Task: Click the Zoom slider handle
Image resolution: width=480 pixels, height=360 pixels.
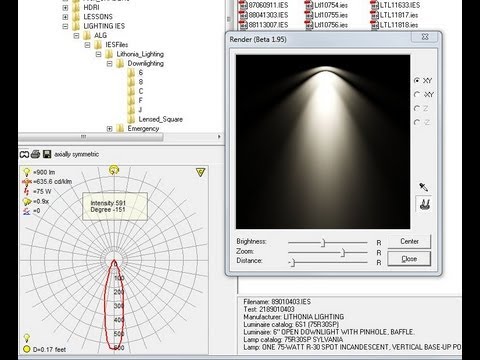Action: [x=343, y=253]
